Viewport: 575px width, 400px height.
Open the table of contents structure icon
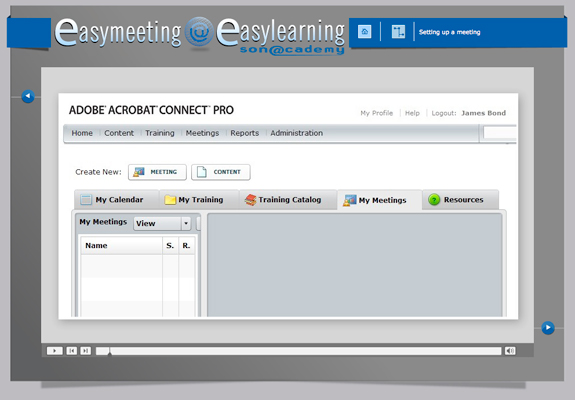point(398,32)
